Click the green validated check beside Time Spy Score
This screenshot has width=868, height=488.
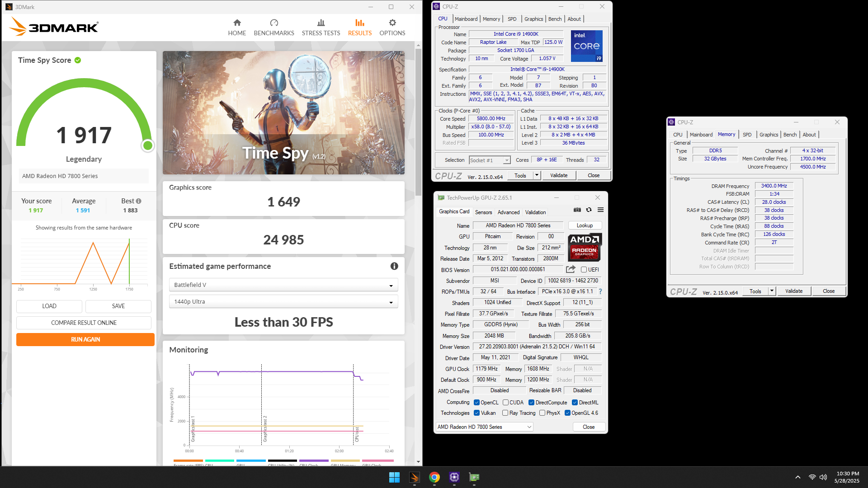pos(78,60)
